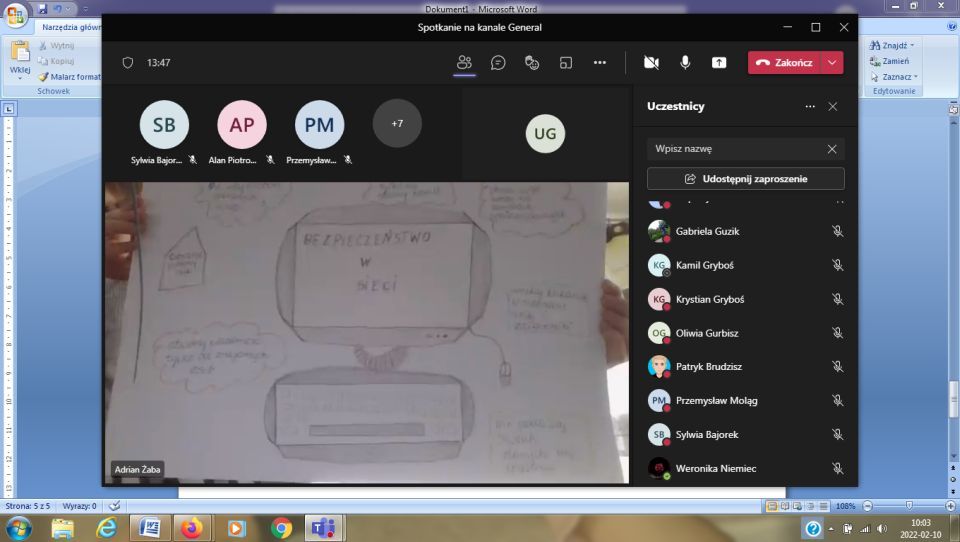The width and height of the screenshot is (960, 542).
Task: Open more actions ellipsis in meeting toolbar
Action: 600,62
